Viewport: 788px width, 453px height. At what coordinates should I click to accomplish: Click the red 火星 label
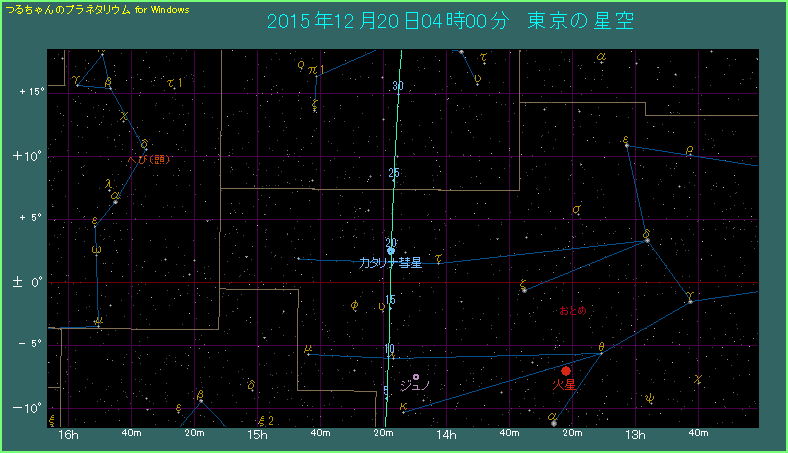point(564,384)
